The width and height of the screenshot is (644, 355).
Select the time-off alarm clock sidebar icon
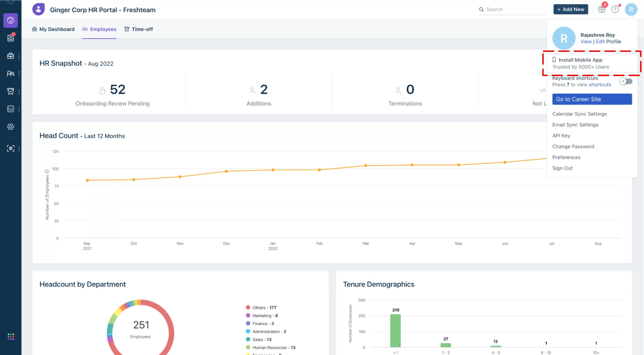pos(11,91)
